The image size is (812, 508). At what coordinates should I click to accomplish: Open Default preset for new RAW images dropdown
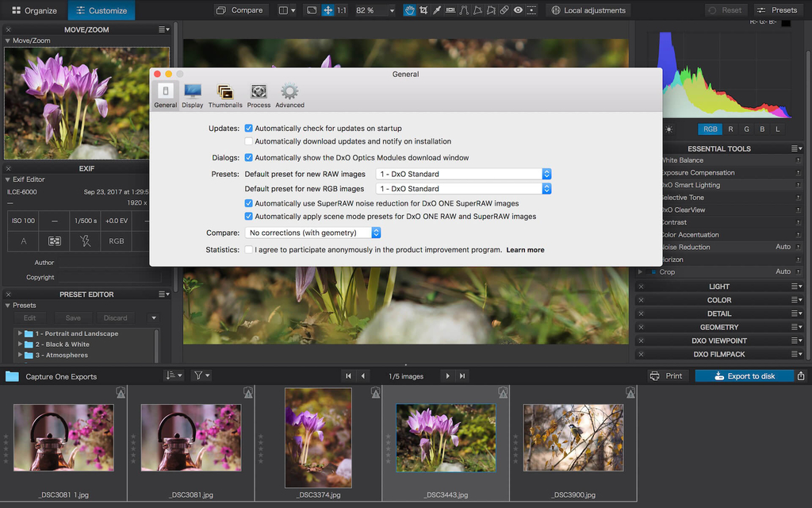pyautogui.click(x=463, y=174)
